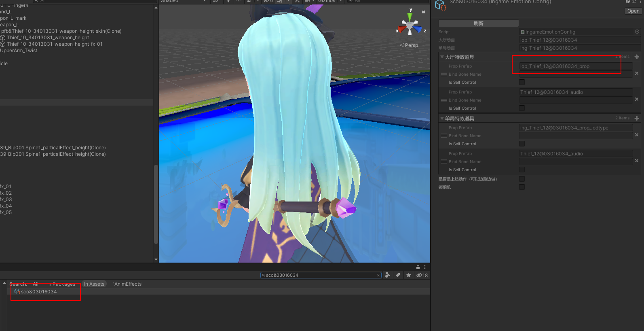Open Project window three-dot menu
This screenshot has width=644, height=331.
(x=425, y=267)
